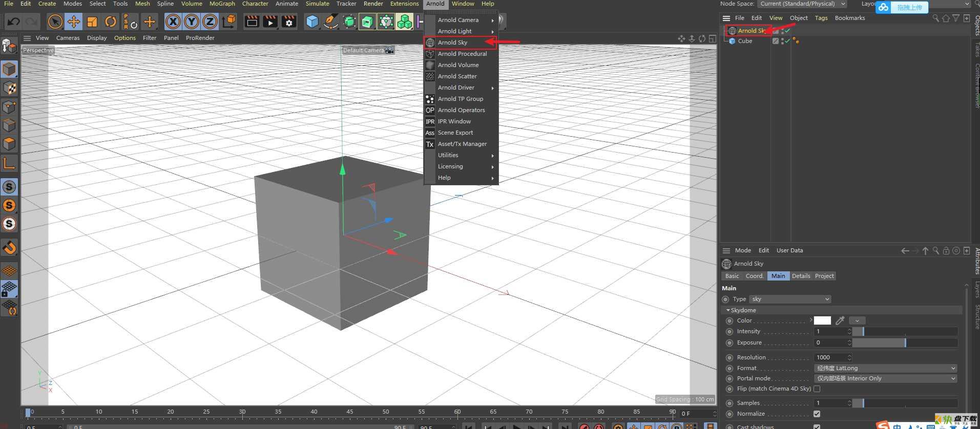Click the Spline Pen icon

331,22
